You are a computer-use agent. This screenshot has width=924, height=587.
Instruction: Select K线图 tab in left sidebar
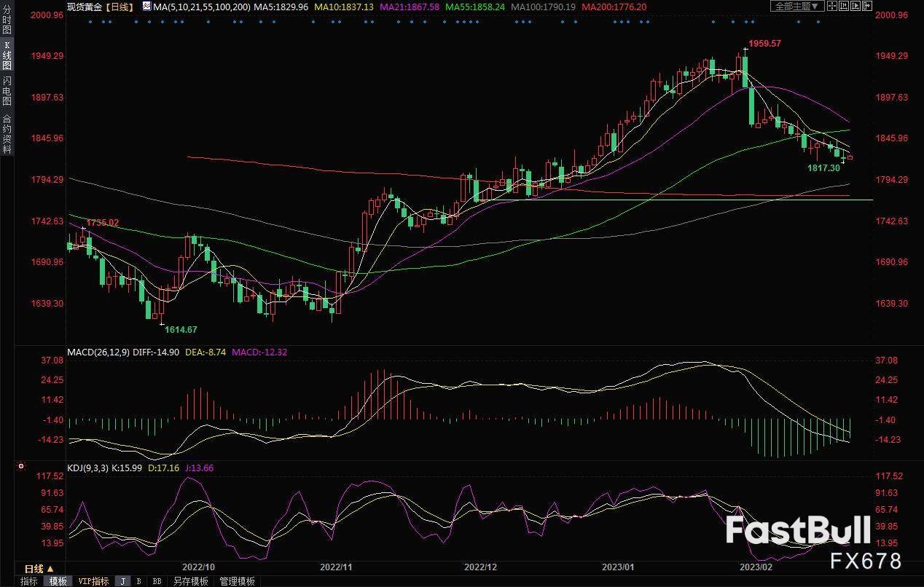click(x=7, y=57)
